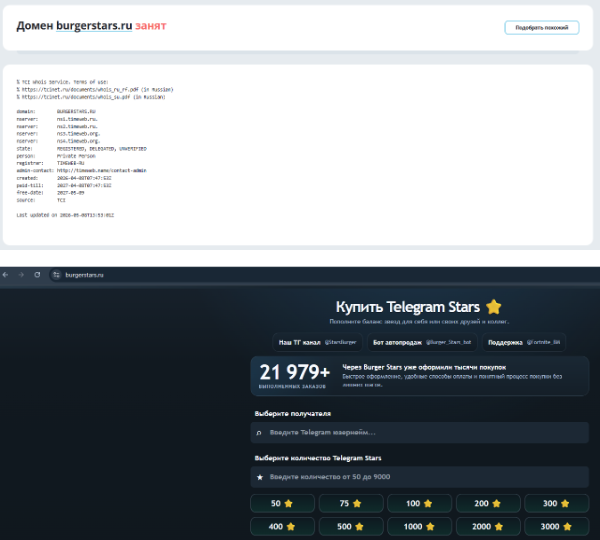Click star icon in quantity field
The image size is (600, 540).
point(260,477)
